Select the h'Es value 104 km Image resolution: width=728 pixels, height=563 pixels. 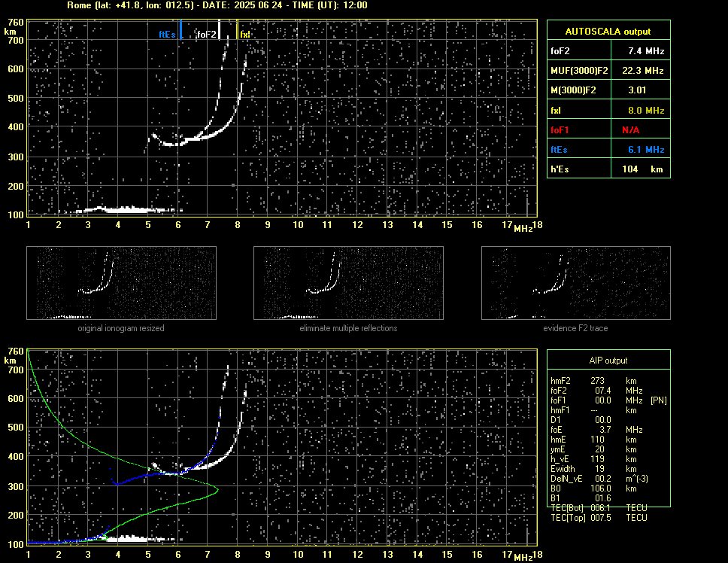[641, 168]
